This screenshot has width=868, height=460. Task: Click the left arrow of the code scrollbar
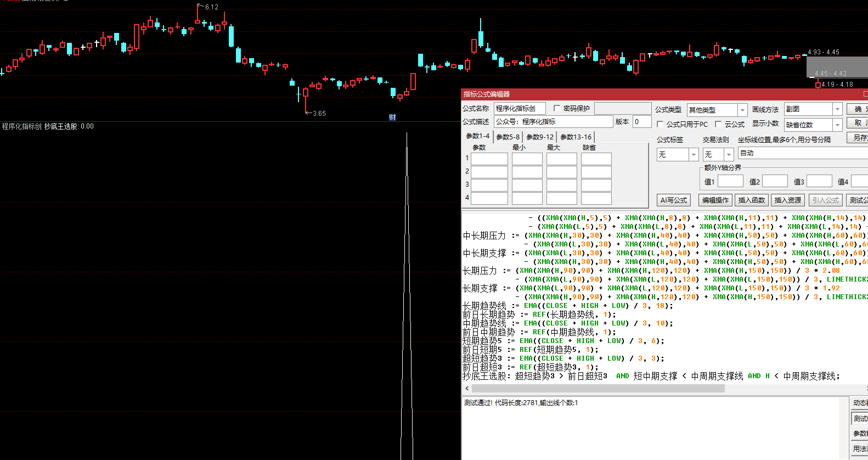(x=467, y=388)
